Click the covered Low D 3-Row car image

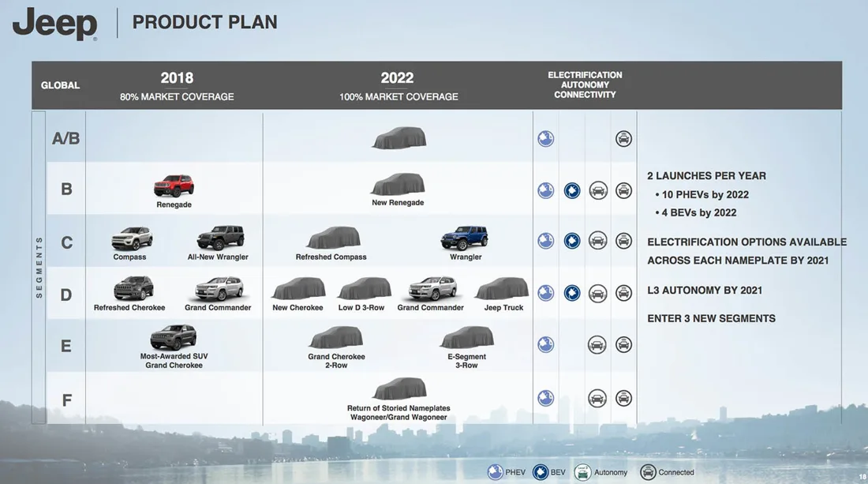coord(365,288)
